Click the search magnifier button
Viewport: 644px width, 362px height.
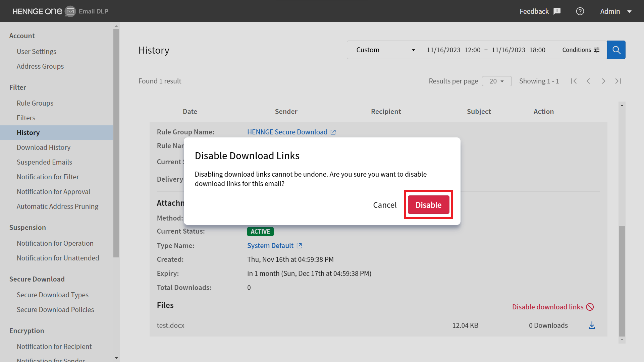click(616, 50)
